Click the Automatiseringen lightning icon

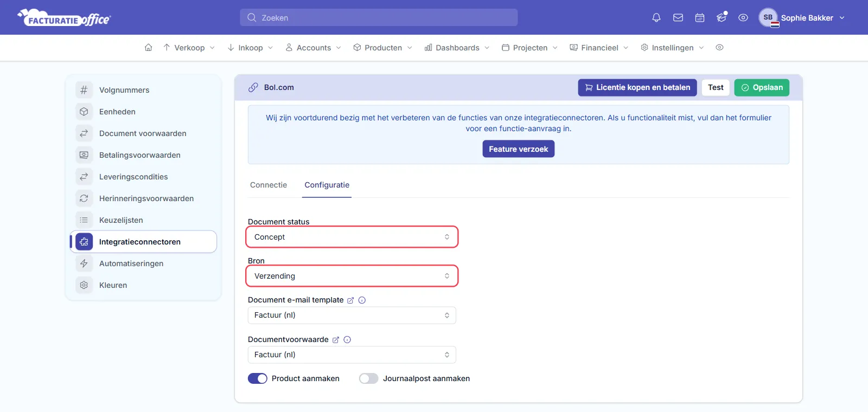coord(84,263)
